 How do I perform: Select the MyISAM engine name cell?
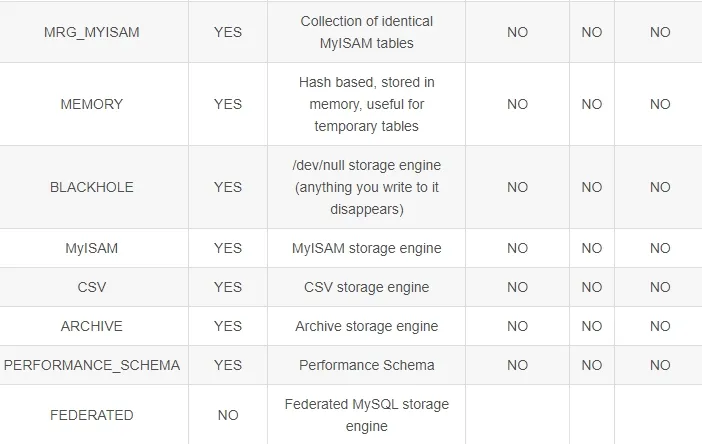pos(92,248)
